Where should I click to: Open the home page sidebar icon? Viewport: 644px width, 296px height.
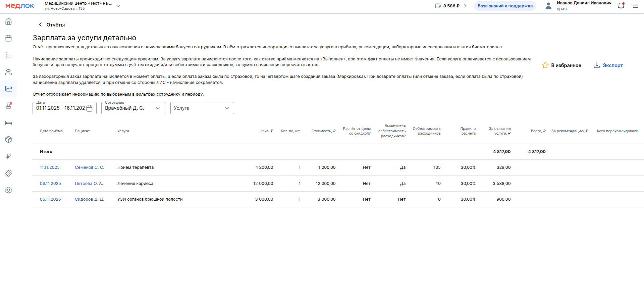click(x=9, y=21)
